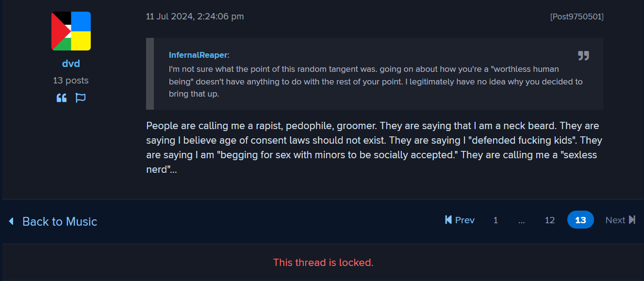Image resolution: width=644 pixels, height=281 pixels.
Task: Click the quote post icon under dvd
Action: click(62, 98)
